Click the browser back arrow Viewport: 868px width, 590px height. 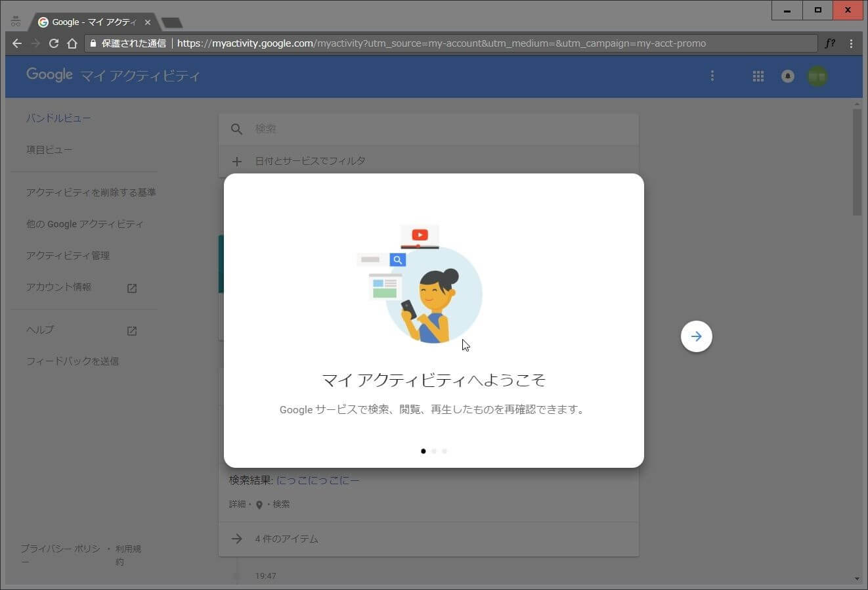pyautogui.click(x=17, y=43)
